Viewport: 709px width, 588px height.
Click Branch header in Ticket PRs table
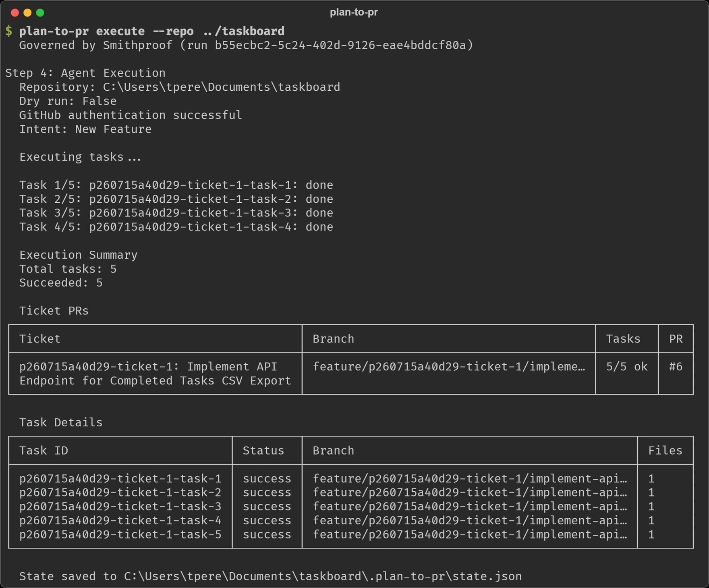(x=333, y=339)
